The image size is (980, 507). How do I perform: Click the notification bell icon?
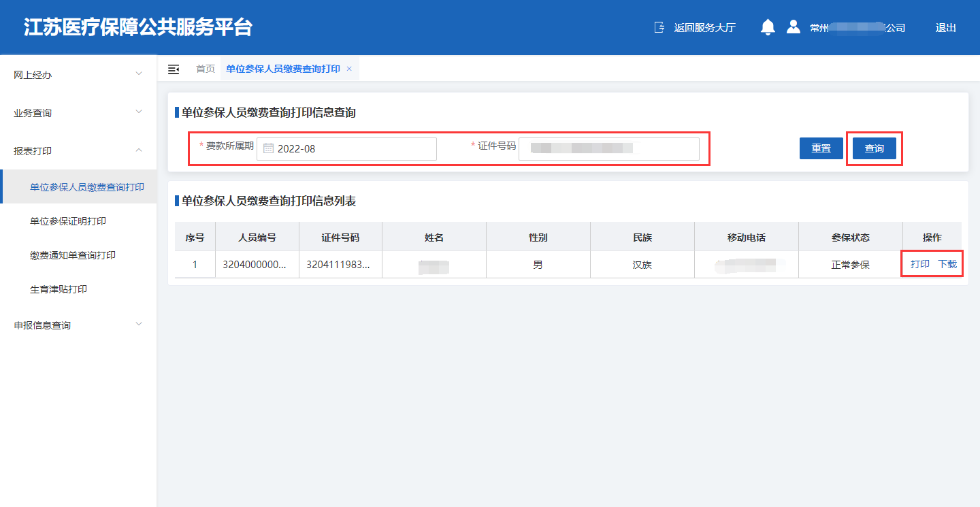(768, 27)
